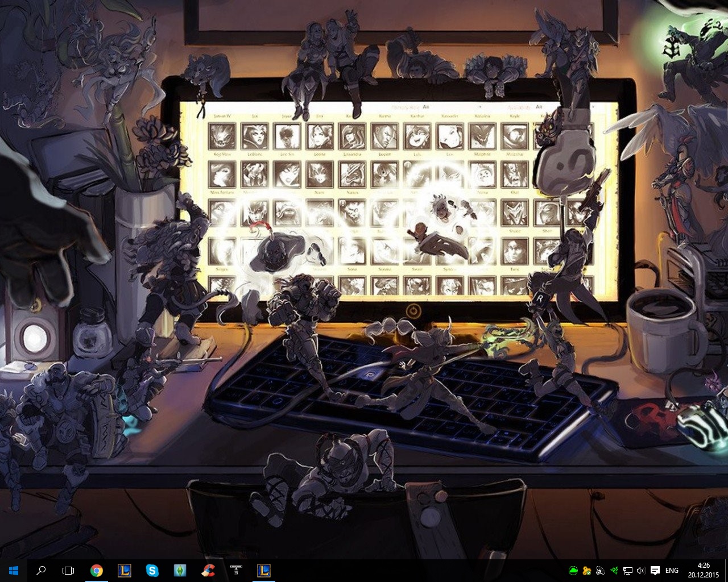728x582 pixels.
Task: Open the ENG input language switcher
Action: tap(672, 571)
